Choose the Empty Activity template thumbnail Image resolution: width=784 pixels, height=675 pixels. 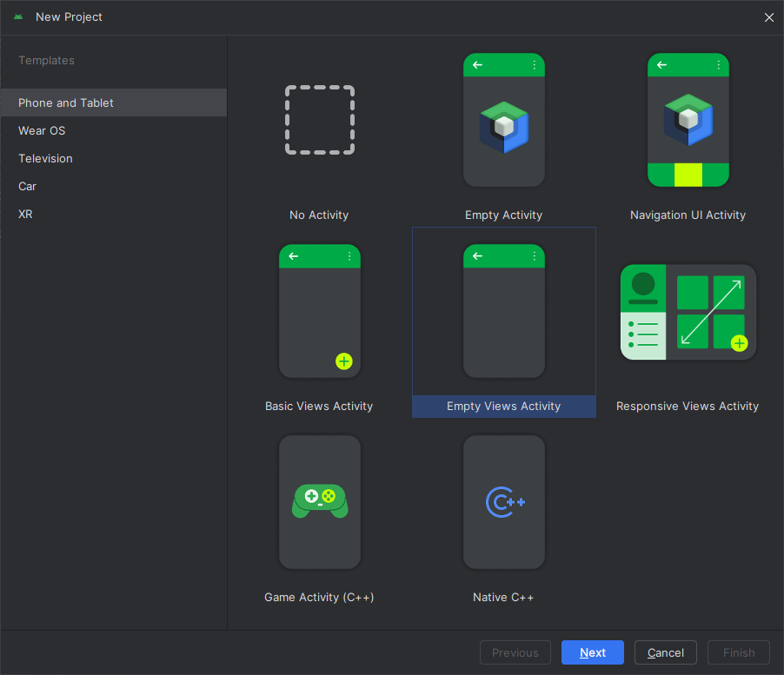[x=504, y=120]
